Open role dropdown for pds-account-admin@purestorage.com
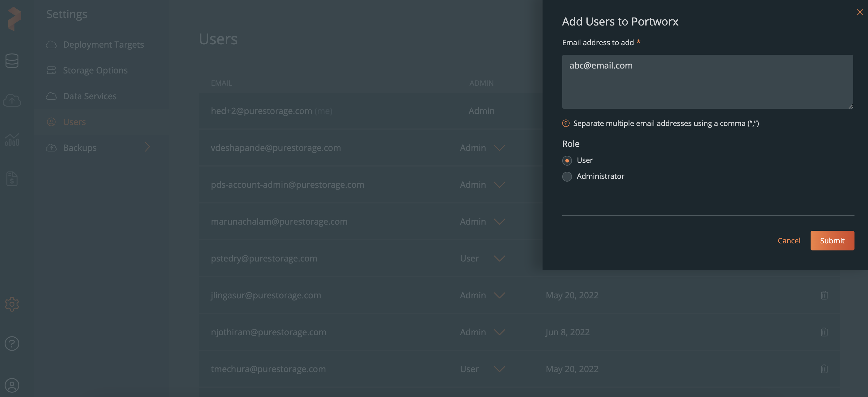The width and height of the screenshot is (868, 397). coord(499,185)
